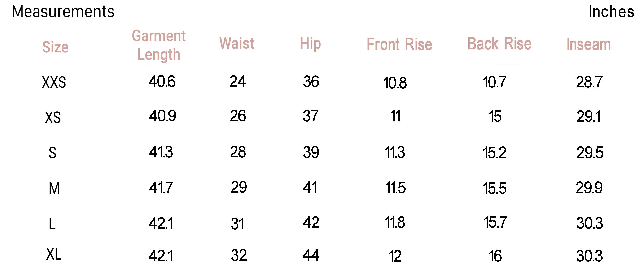Select the Back Rise column header
Screen dimensions: 644x270
[499, 44]
